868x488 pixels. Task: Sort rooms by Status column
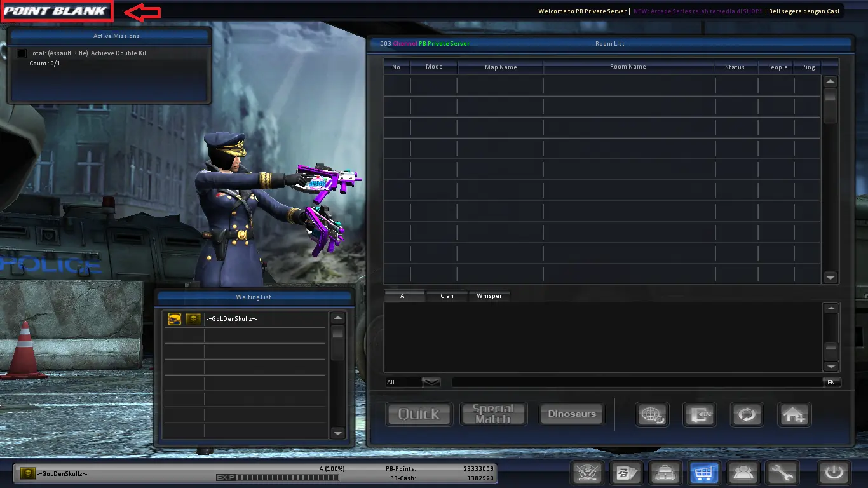pyautogui.click(x=735, y=67)
